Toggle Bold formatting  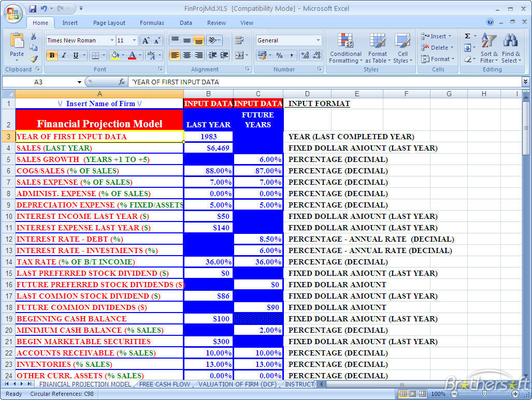pyautogui.click(x=52, y=55)
